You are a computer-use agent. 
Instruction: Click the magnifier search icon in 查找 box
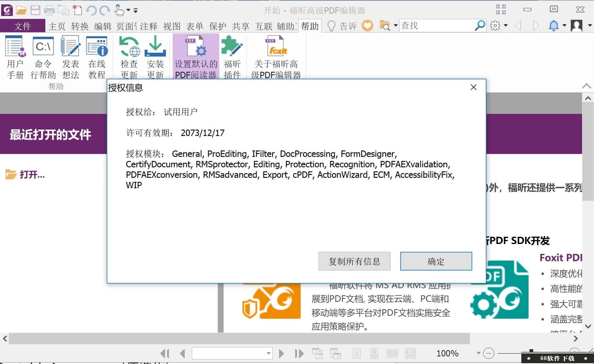click(480, 26)
